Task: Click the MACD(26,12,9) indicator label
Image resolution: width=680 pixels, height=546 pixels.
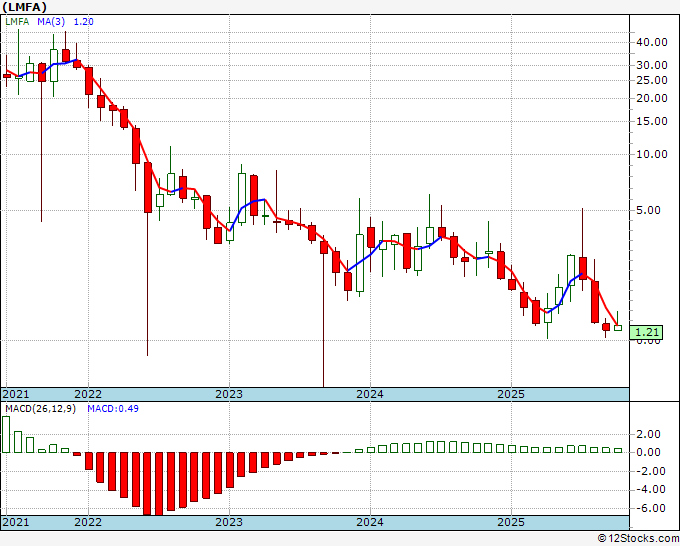Action: tap(40, 409)
